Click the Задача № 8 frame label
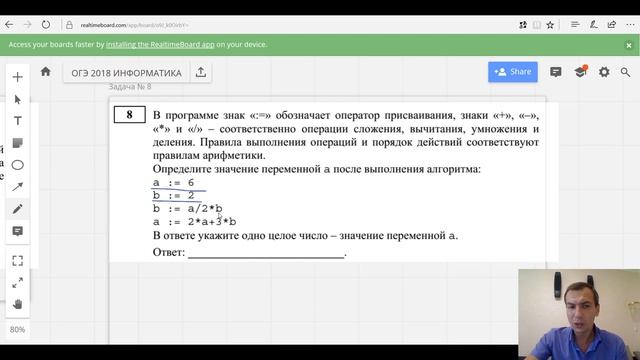 coord(130,87)
